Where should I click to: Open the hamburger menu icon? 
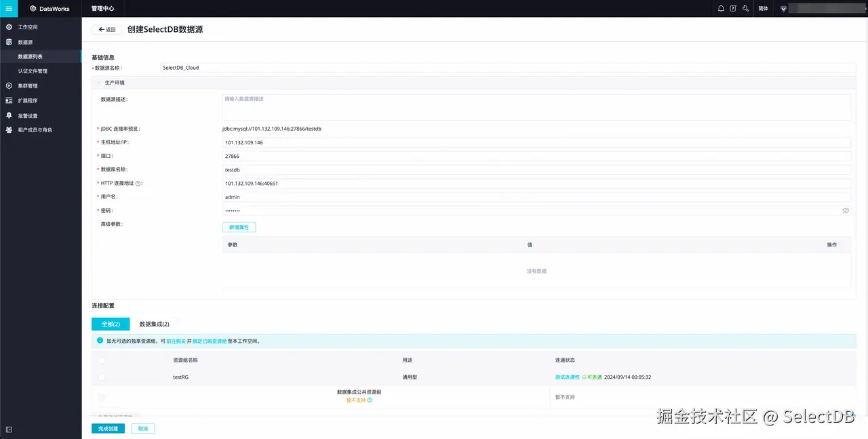point(9,9)
